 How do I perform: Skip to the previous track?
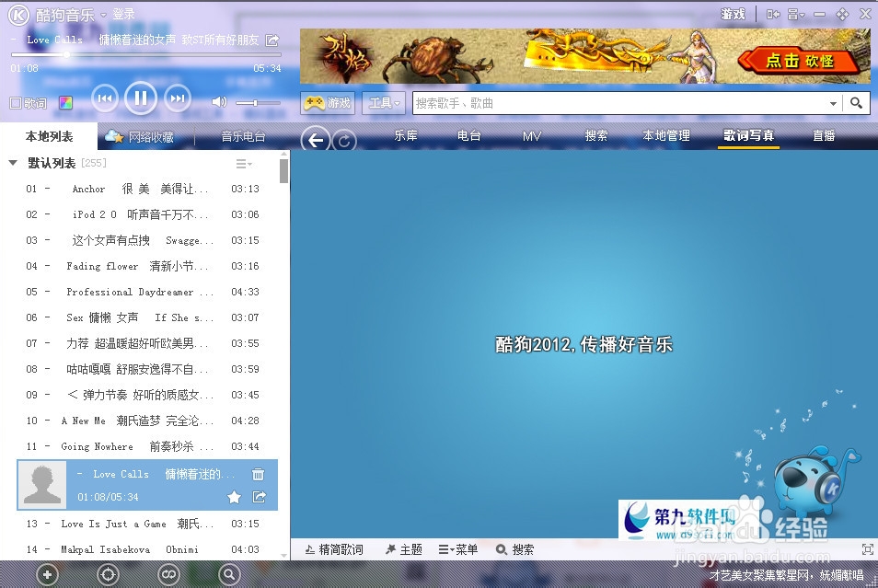point(105,98)
